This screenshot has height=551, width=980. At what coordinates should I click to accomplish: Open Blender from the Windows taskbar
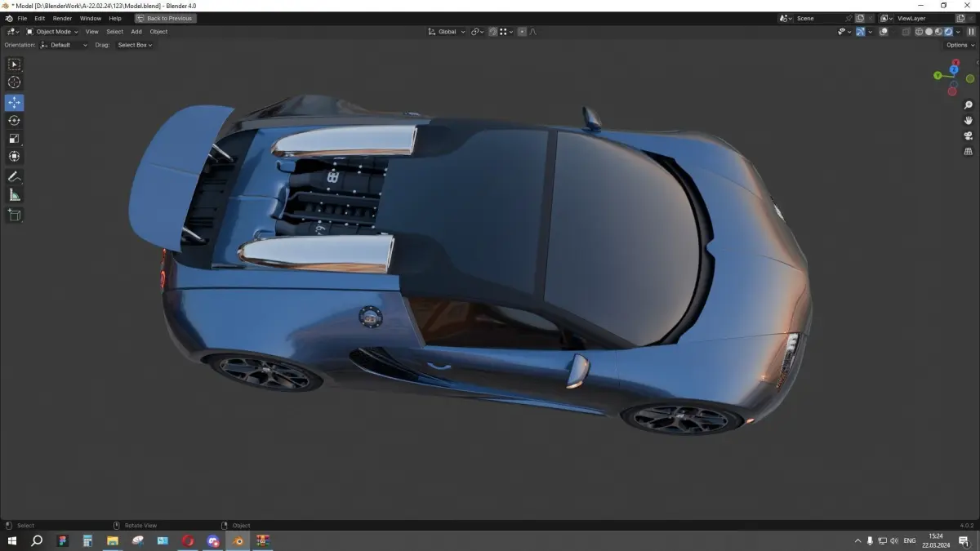238,540
